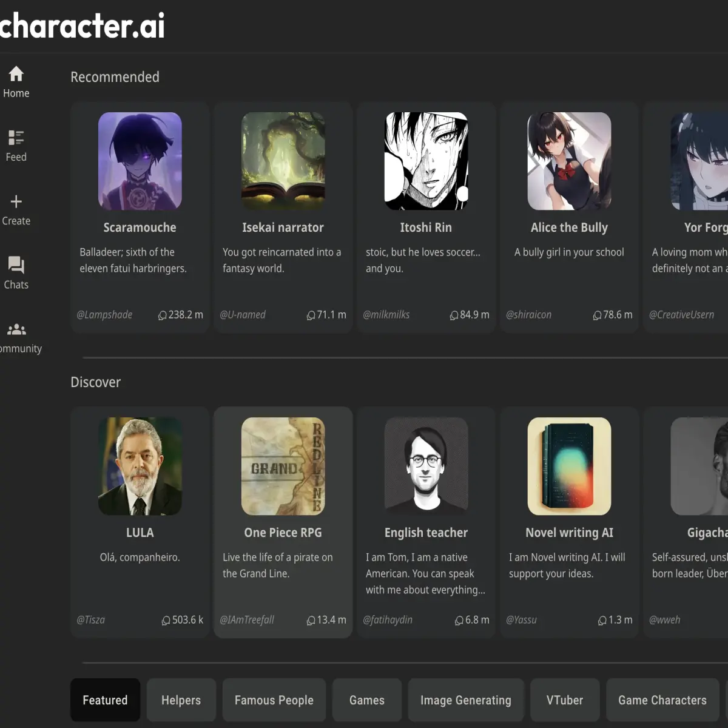Viewport: 728px width, 728px height.
Task: Switch to the VTuber category tab
Action: [565, 700]
